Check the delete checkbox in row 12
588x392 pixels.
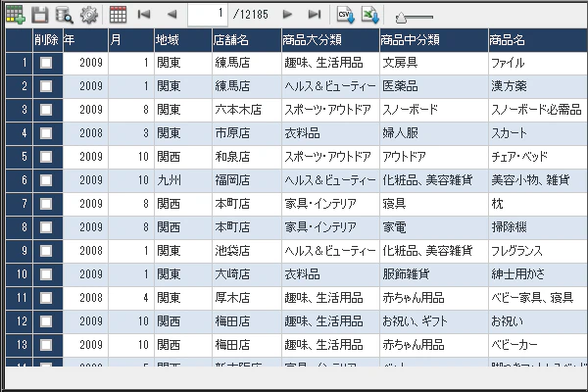46,321
